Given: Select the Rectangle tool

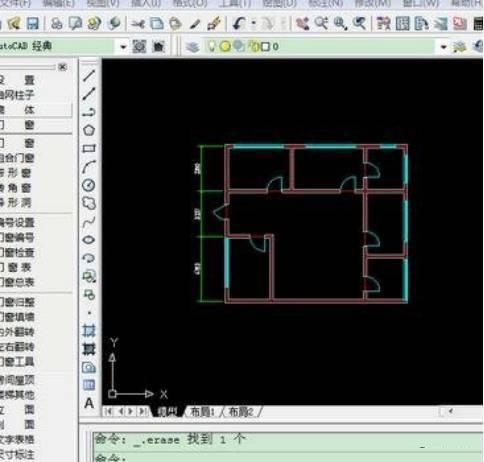Looking at the screenshot, I should [x=89, y=148].
